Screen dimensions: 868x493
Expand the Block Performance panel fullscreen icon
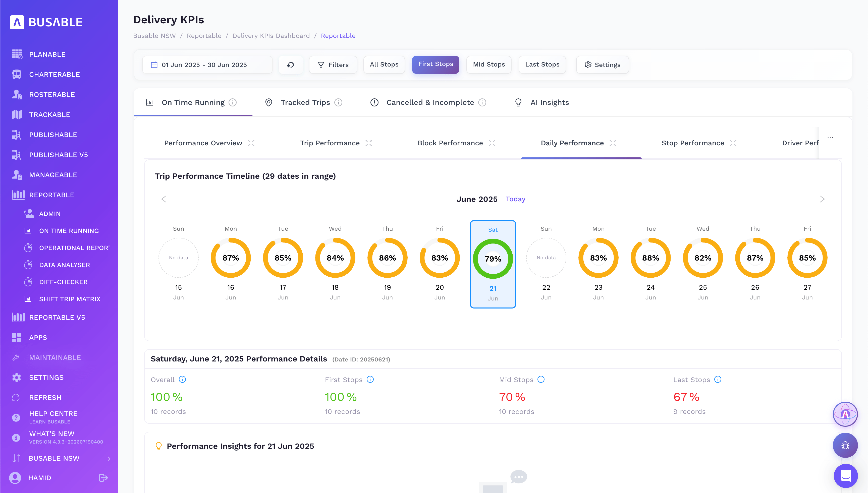point(492,143)
